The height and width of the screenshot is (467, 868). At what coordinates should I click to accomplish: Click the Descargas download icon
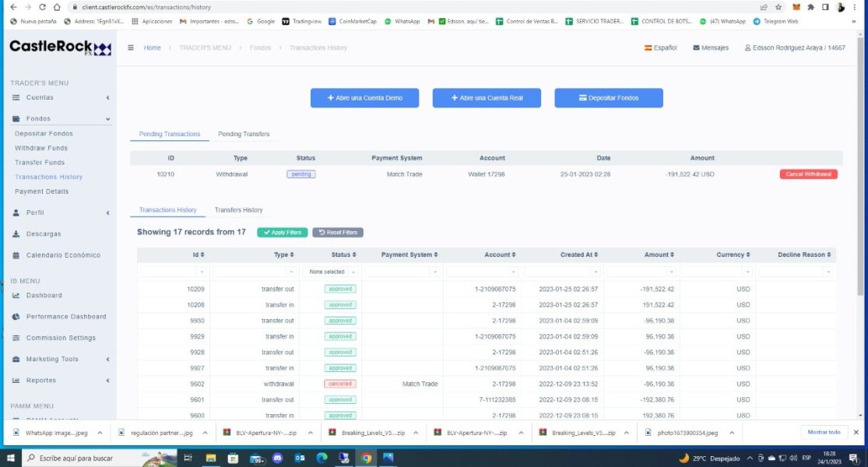point(16,234)
